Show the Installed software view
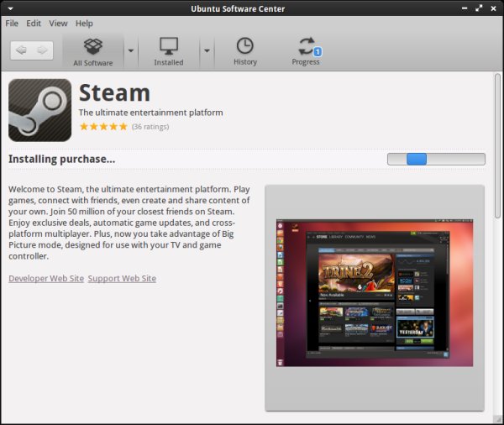This screenshot has width=504, height=425. point(169,52)
